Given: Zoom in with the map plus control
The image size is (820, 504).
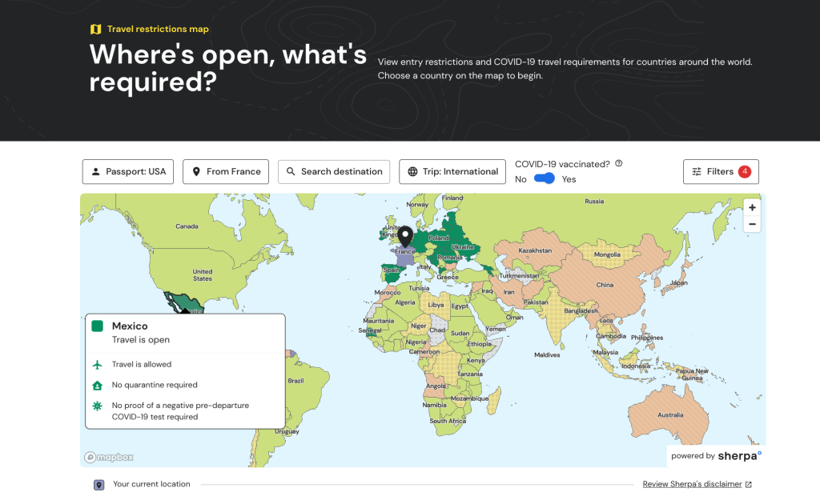Looking at the screenshot, I should point(752,207).
